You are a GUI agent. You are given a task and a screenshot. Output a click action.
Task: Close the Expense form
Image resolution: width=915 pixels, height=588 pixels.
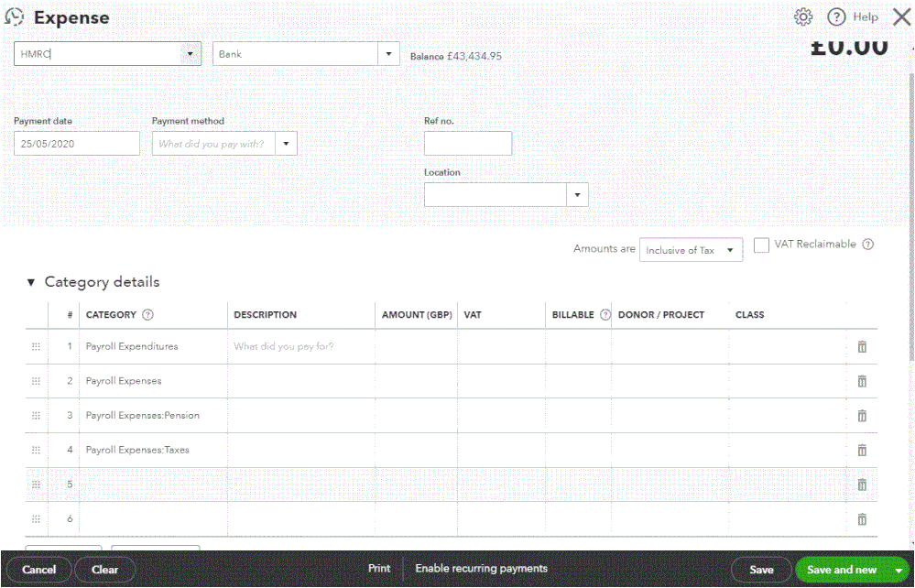(901, 17)
